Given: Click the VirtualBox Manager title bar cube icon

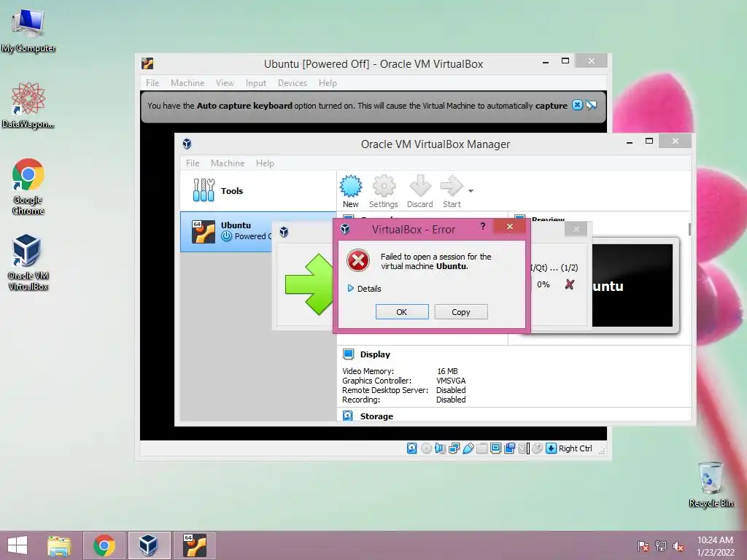Looking at the screenshot, I should tap(187, 144).
